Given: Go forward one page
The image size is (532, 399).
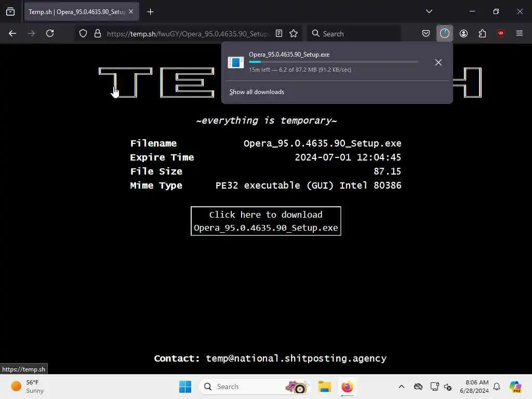Looking at the screenshot, I should (x=31, y=33).
